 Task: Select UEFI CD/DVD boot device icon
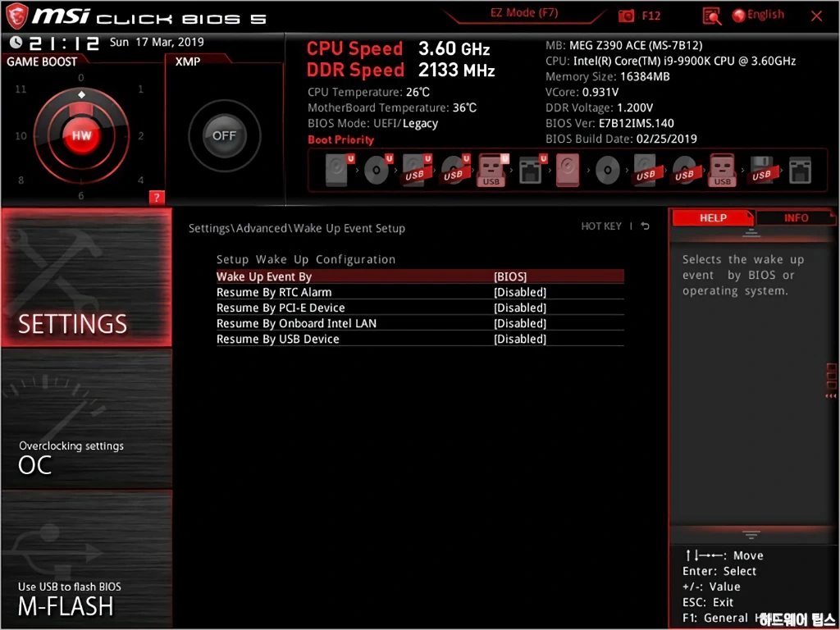tap(377, 170)
